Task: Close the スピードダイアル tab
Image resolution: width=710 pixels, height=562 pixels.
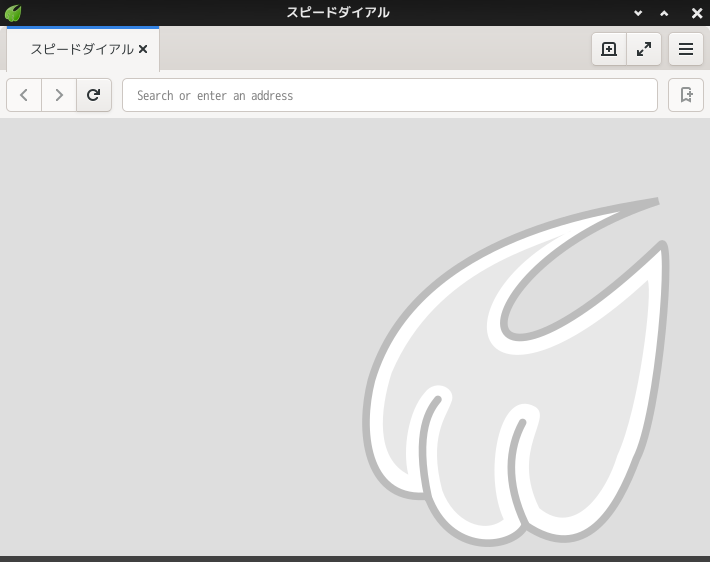Action: [x=143, y=49]
